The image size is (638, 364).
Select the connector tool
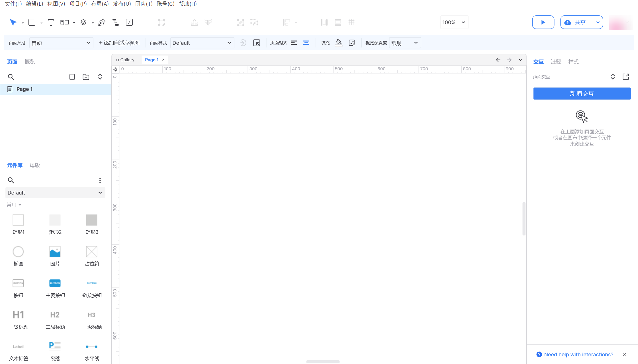tap(115, 22)
